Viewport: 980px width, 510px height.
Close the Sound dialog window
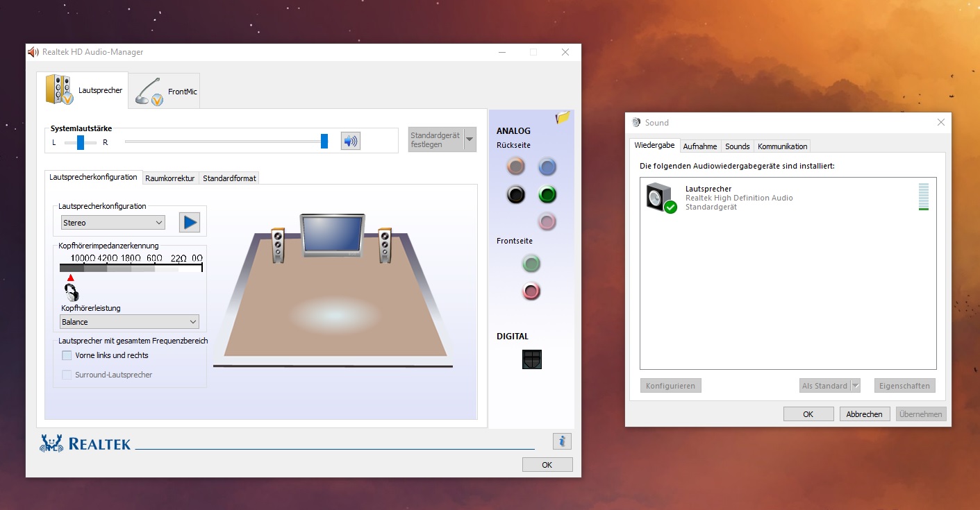point(941,122)
